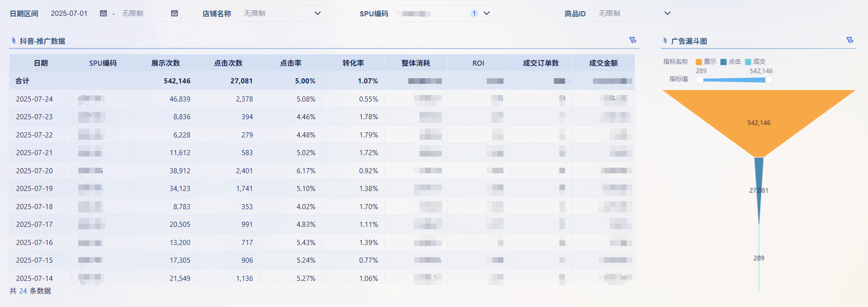Click the funnel value label 289

coord(759,258)
